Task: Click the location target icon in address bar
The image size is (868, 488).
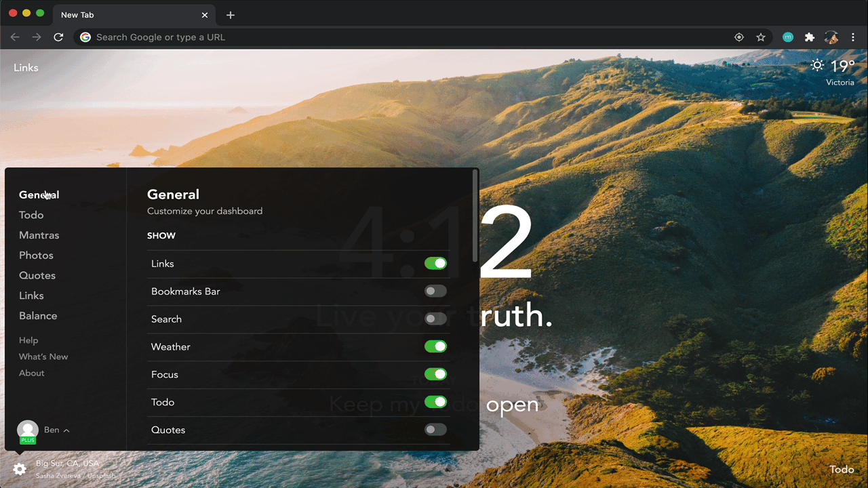Action: tap(739, 37)
